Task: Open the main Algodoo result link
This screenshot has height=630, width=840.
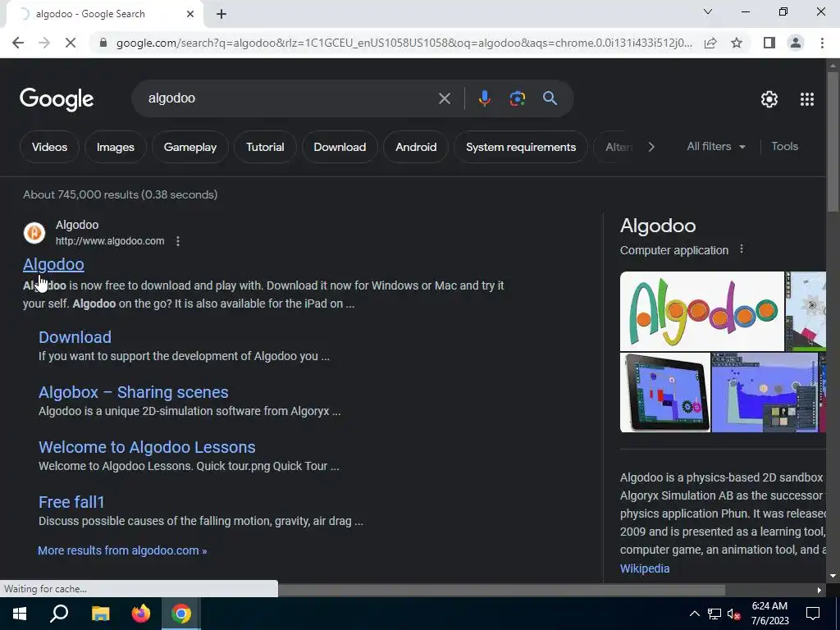Action: point(53,264)
